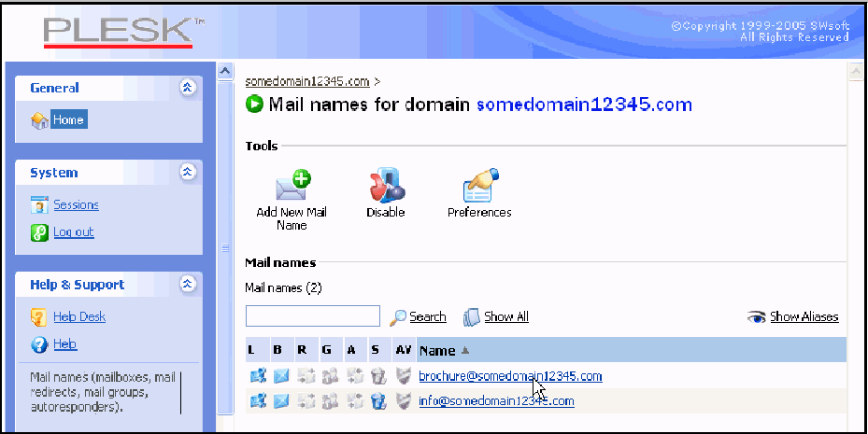Click spam filter bin icon in info row
The height and width of the screenshot is (434, 868).
tap(378, 400)
